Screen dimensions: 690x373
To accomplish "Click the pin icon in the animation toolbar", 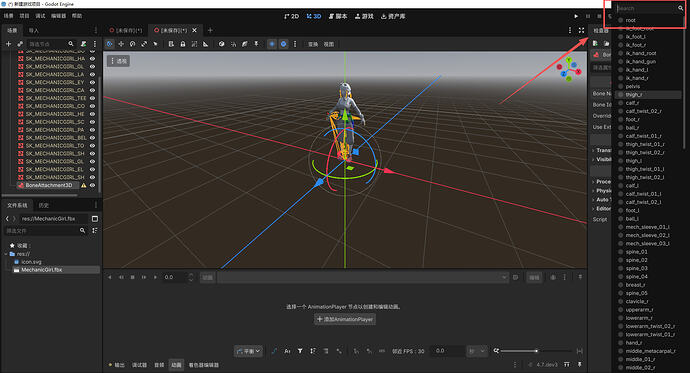I will (x=580, y=277).
